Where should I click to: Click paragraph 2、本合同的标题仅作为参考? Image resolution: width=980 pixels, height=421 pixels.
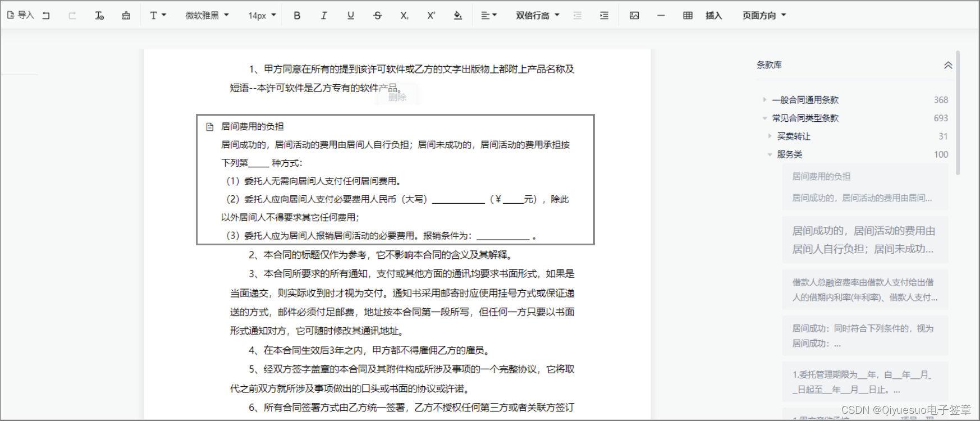pos(381,255)
